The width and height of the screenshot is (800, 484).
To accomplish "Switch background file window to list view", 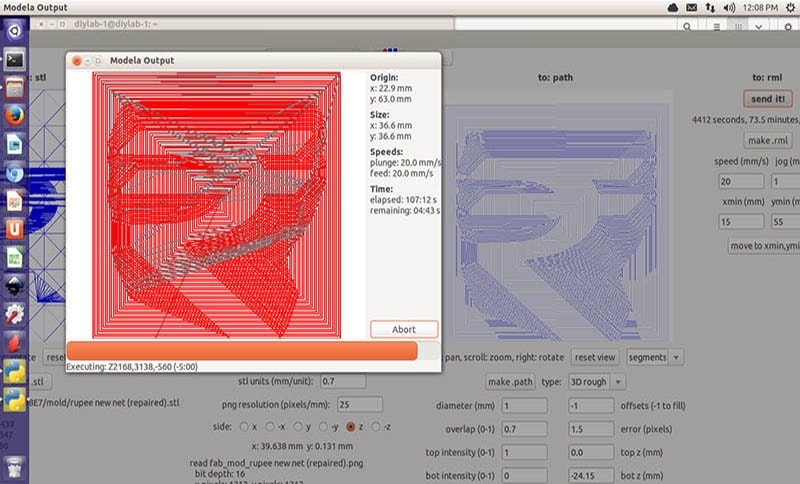I will pos(717,27).
